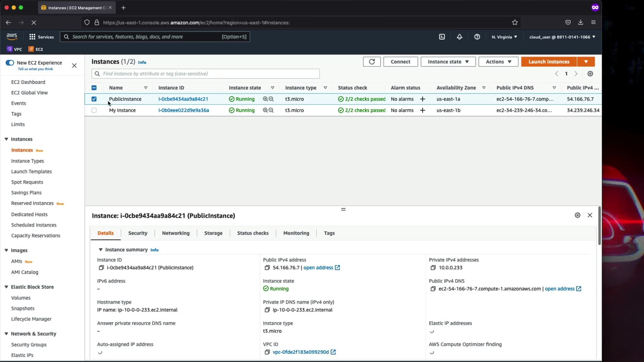Open the notifications bell icon
The image size is (644, 362).
(460, 37)
